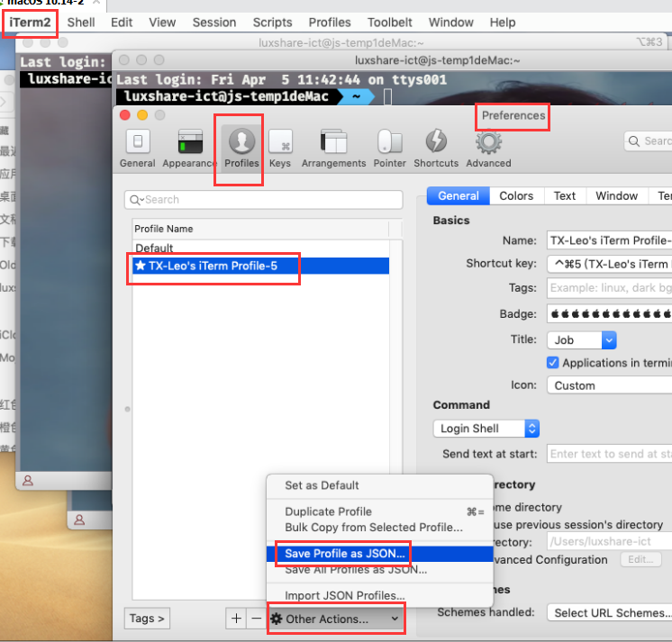Open the Advanced gear icon
The height and width of the screenshot is (642, 672).
tap(488, 149)
